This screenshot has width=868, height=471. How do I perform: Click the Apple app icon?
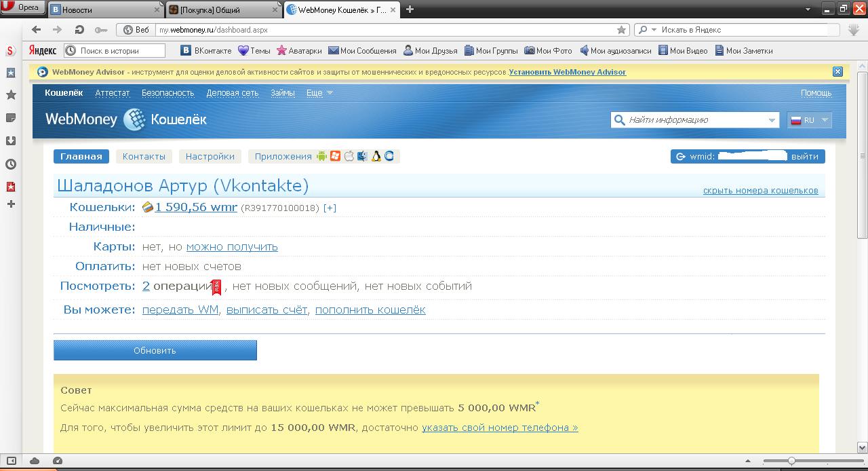(349, 156)
